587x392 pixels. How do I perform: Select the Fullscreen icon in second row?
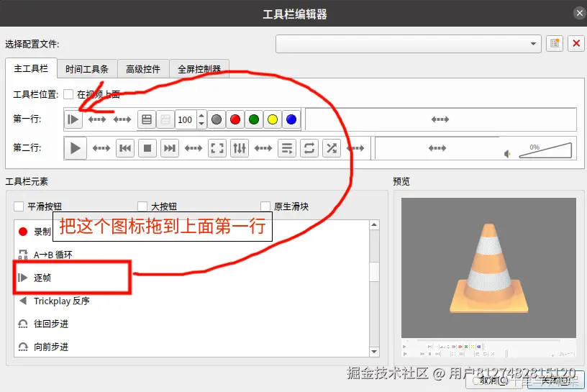[217, 148]
